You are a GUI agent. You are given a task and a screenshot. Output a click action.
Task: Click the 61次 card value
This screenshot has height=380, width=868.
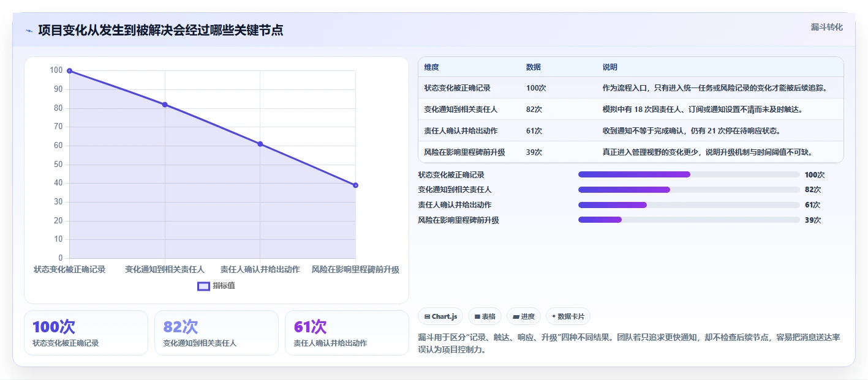(x=311, y=327)
